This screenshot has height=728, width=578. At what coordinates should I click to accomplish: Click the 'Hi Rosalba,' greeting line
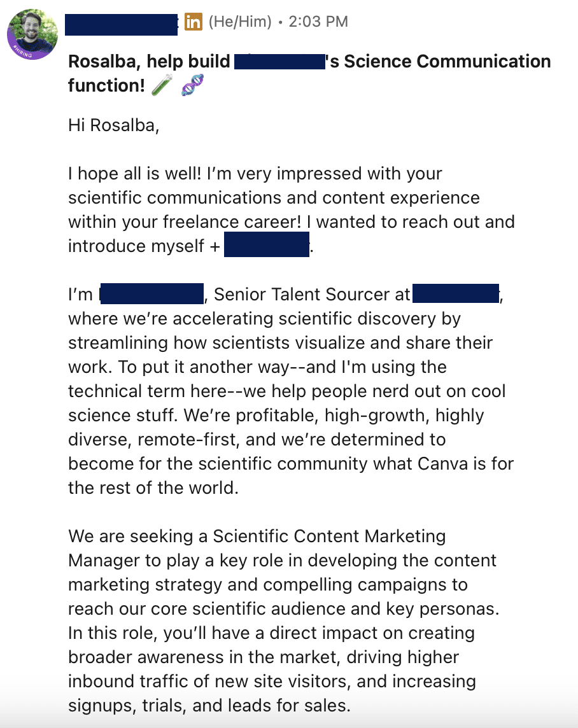pos(113,125)
